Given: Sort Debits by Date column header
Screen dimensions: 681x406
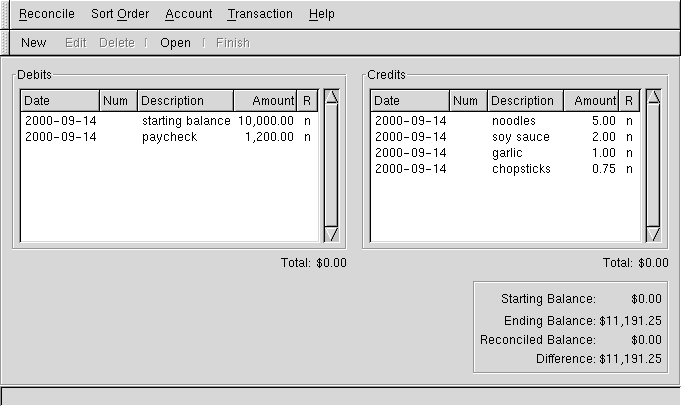Looking at the screenshot, I should [60, 101].
